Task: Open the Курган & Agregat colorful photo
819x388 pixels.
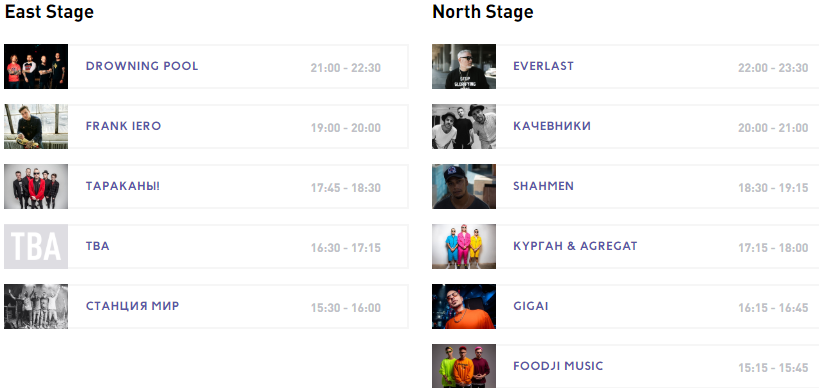Action: 464,246
